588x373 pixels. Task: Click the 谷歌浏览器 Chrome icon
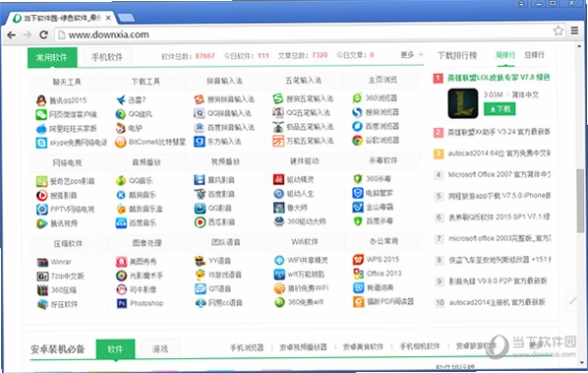pos(357,141)
